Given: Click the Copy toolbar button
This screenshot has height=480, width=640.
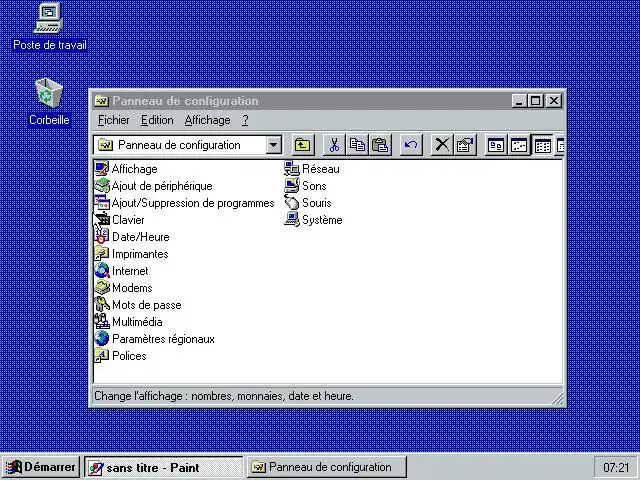Looking at the screenshot, I should pos(357,145).
